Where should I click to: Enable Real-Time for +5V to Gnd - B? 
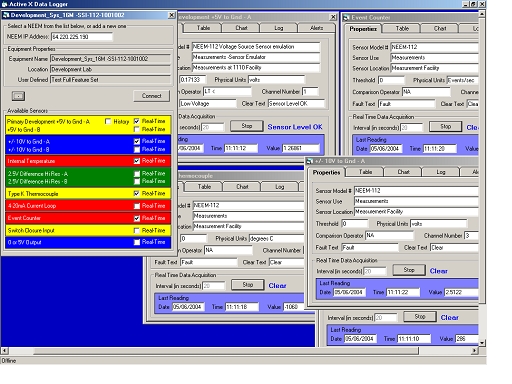(x=137, y=129)
